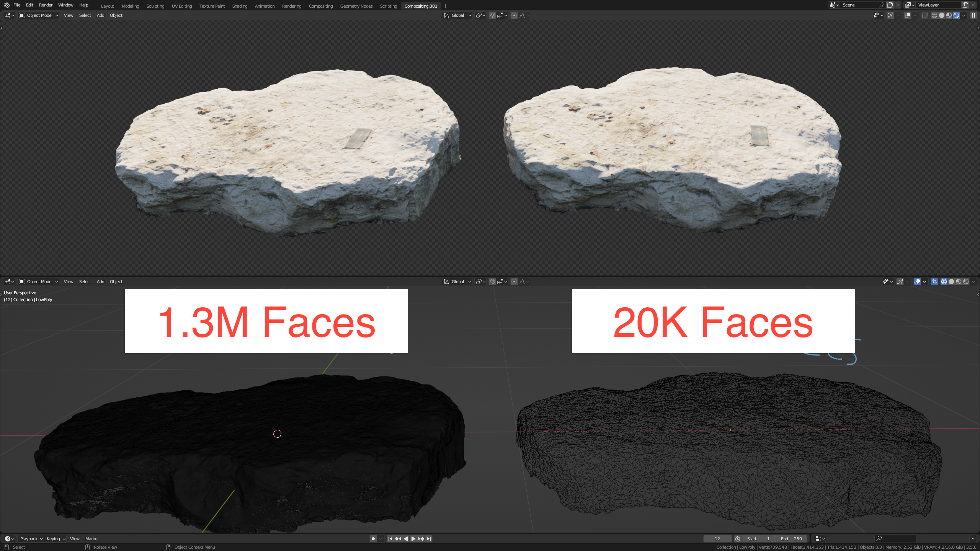Click the Blender logo icon
Viewport: 980px width, 551px height.
(7, 5)
